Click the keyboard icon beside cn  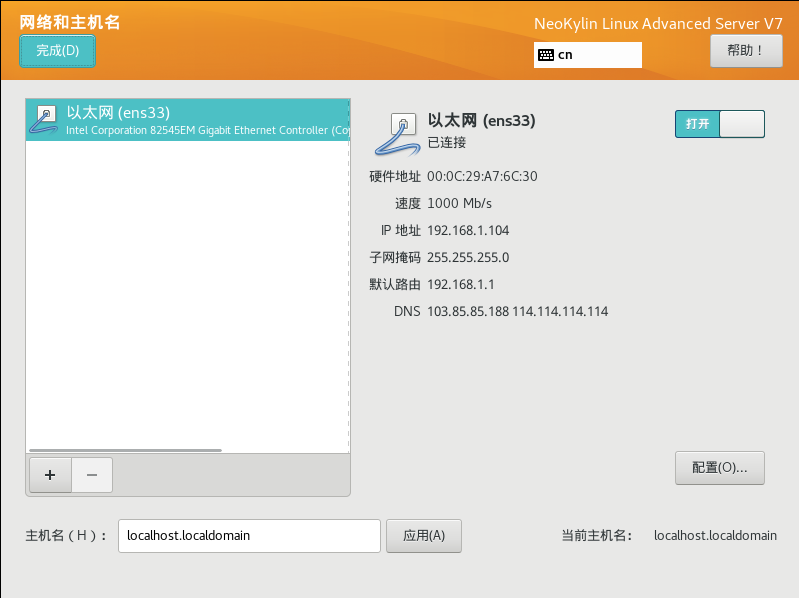point(546,55)
